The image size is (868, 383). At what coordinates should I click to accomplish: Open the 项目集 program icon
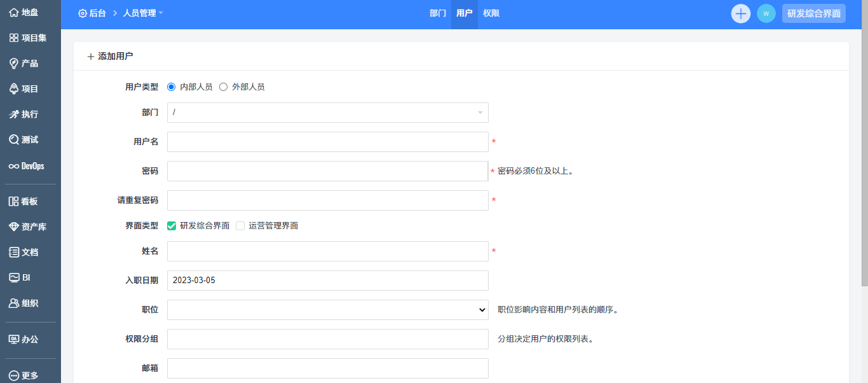13,38
